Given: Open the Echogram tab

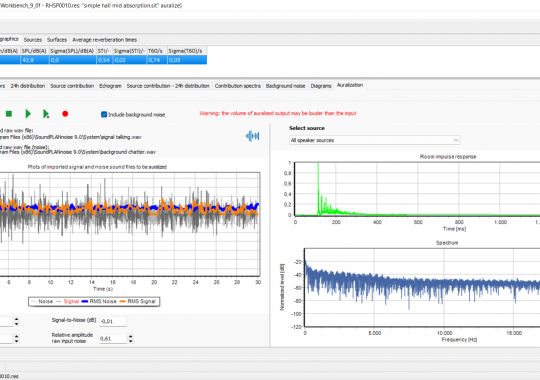Looking at the screenshot, I should pos(110,86).
